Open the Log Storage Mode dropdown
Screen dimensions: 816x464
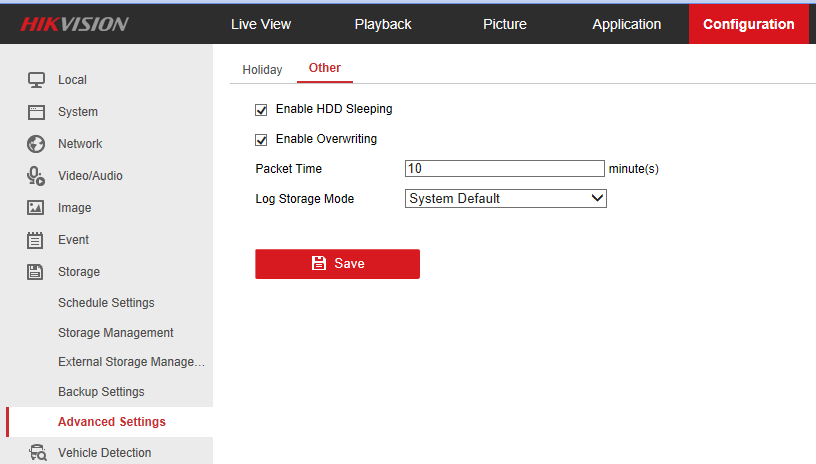[506, 199]
